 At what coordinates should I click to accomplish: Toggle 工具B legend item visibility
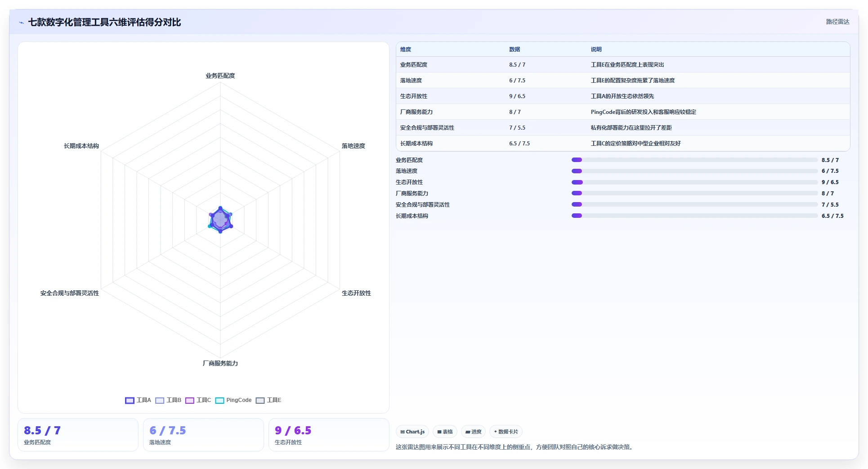pyautogui.click(x=168, y=400)
